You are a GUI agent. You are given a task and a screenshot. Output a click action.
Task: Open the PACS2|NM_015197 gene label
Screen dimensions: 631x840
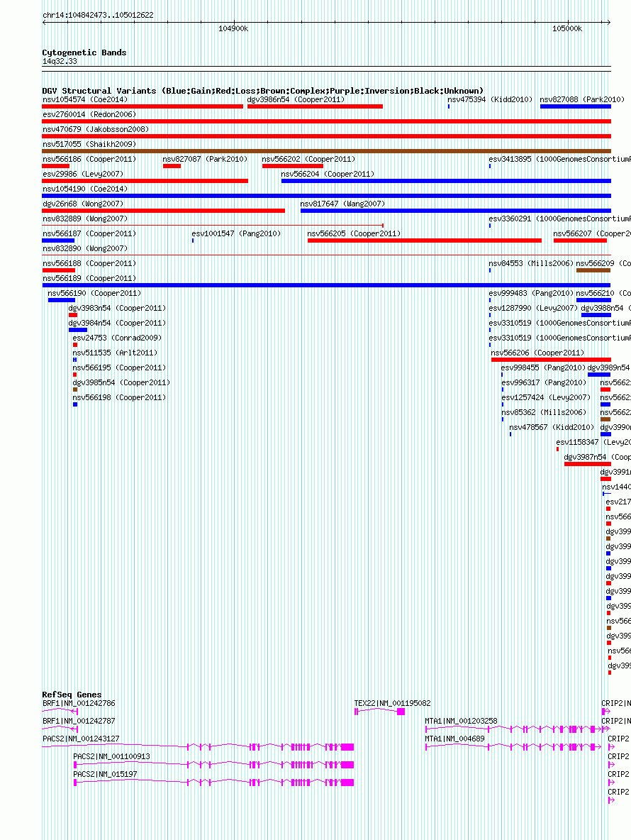click(x=106, y=774)
